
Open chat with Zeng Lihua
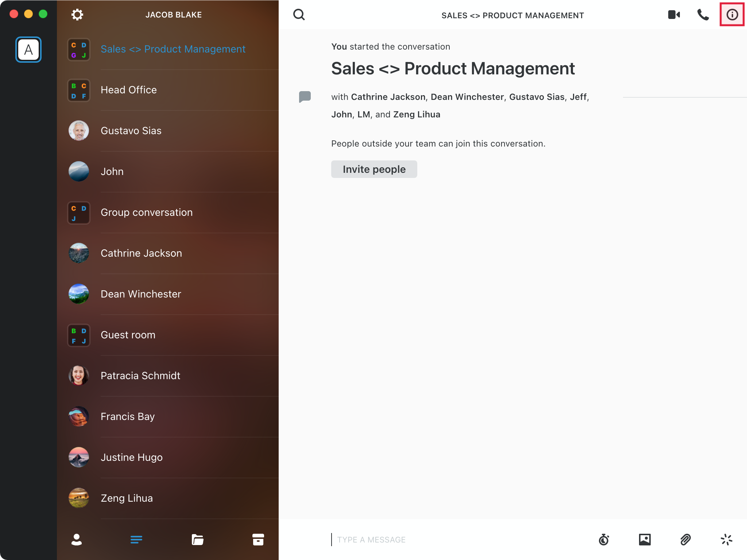168,498
